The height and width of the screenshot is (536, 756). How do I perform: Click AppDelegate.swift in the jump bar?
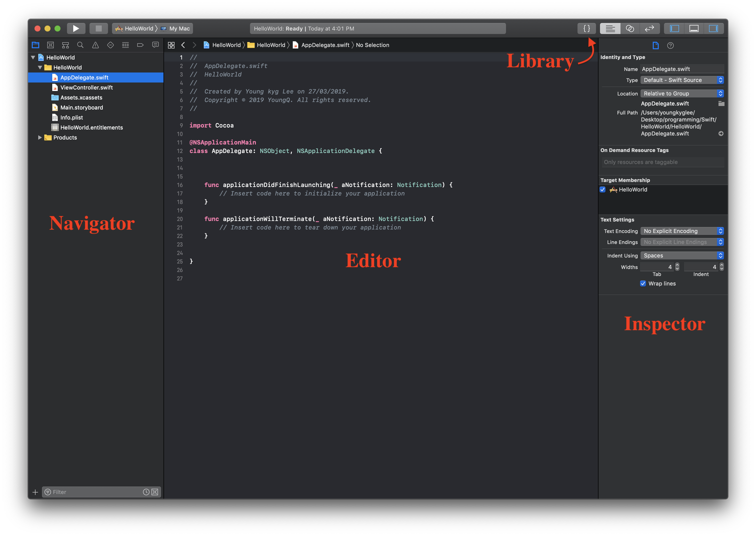325,45
